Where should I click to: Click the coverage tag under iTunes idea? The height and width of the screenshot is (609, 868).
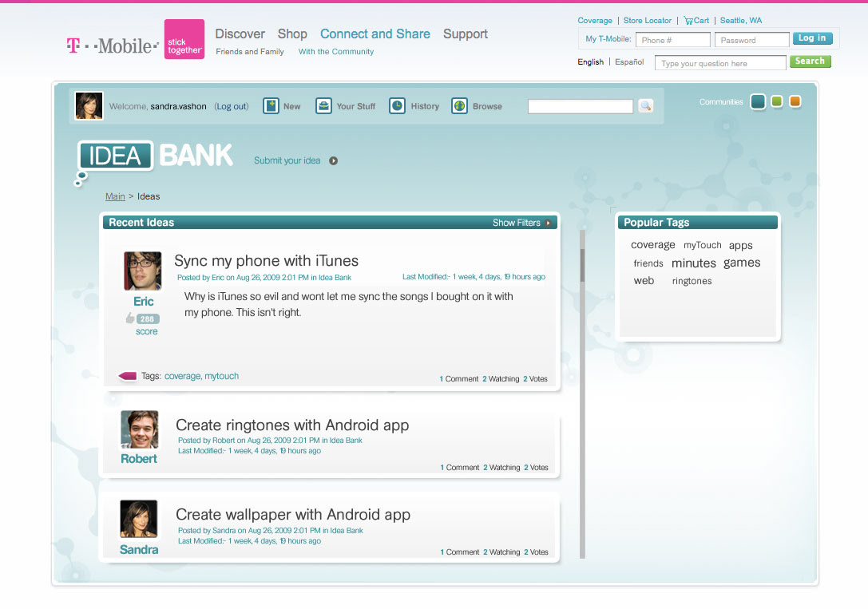183,376
